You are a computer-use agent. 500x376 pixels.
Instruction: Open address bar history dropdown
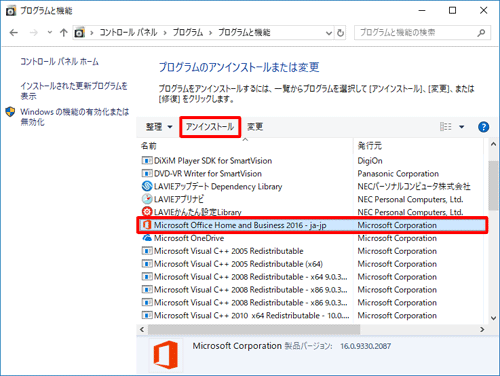pos(329,33)
